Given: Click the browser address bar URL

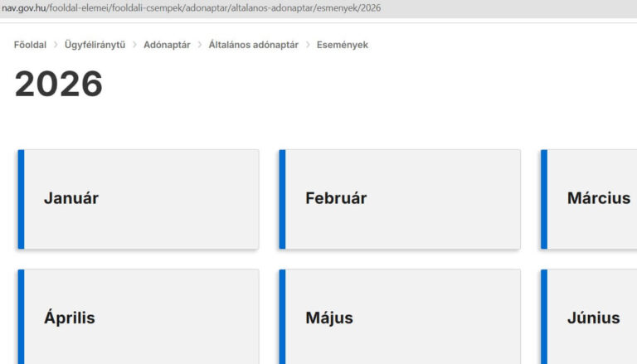Looking at the screenshot, I should [191, 7].
